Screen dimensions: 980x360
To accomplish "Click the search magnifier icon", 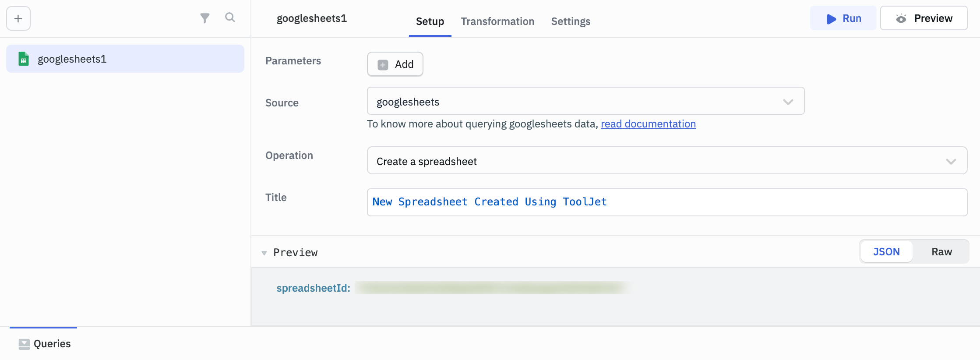I will pyautogui.click(x=230, y=18).
